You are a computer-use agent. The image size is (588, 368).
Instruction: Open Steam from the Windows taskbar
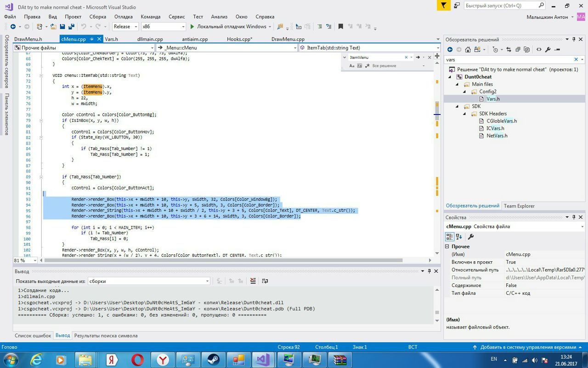tap(213, 359)
